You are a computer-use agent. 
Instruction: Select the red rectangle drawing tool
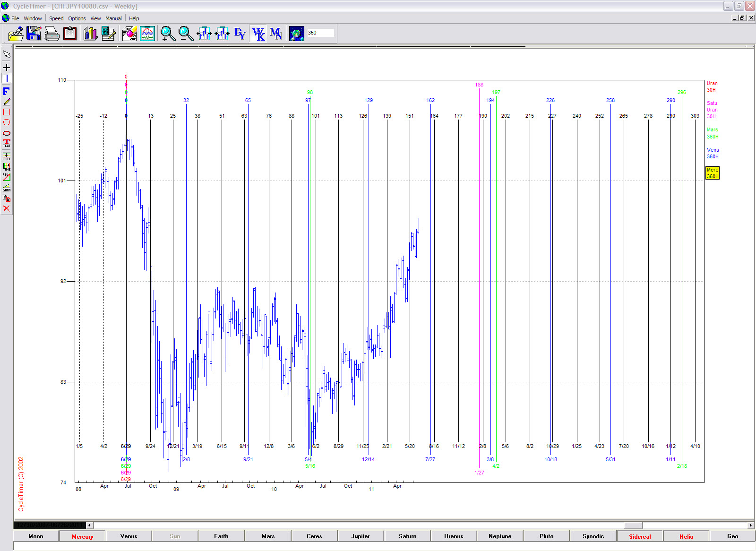tap(7, 112)
